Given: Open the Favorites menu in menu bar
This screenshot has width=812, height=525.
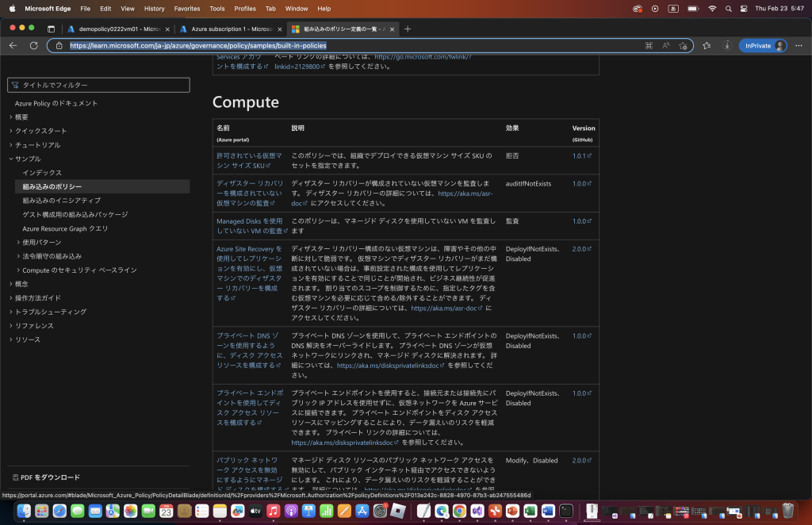Looking at the screenshot, I should point(187,9).
